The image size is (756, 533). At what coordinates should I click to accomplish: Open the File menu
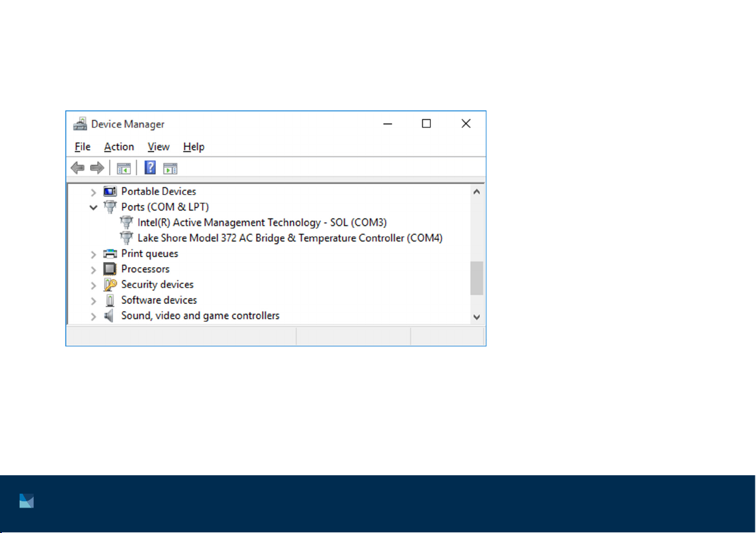pyautogui.click(x=82, y=147)
